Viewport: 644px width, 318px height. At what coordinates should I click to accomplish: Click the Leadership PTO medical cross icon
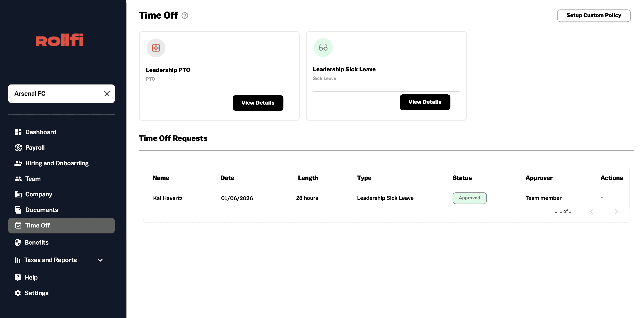click(156, 48)
